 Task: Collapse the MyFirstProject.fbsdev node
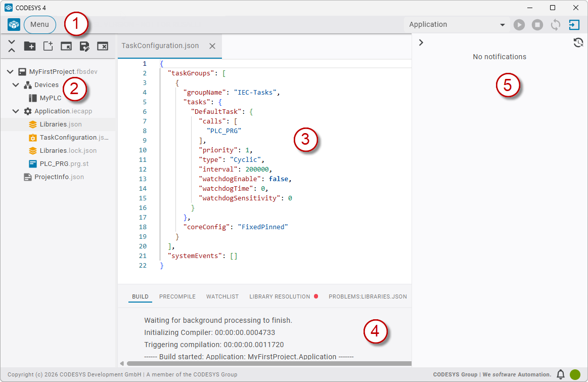(11, 72)
